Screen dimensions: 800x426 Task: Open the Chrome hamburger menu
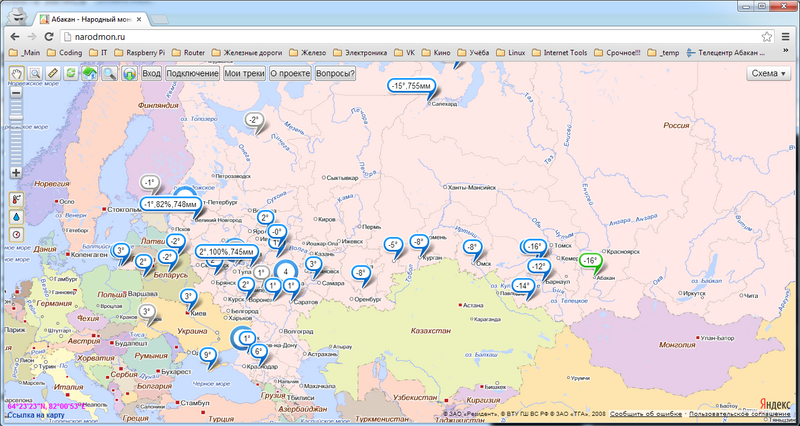point(785,37)
